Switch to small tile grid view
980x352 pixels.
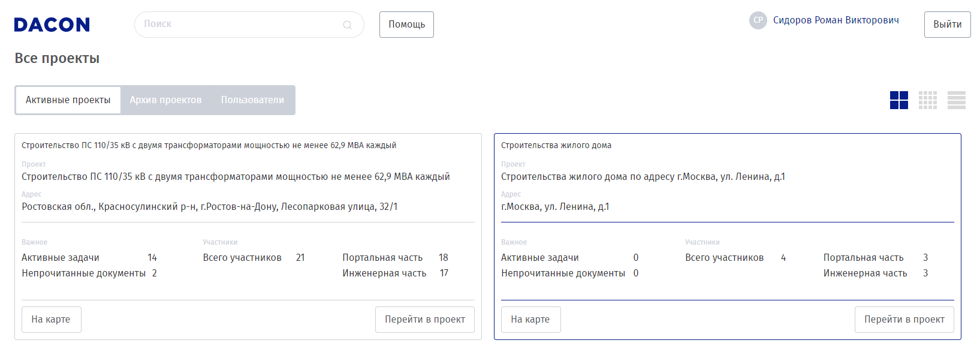927,100
